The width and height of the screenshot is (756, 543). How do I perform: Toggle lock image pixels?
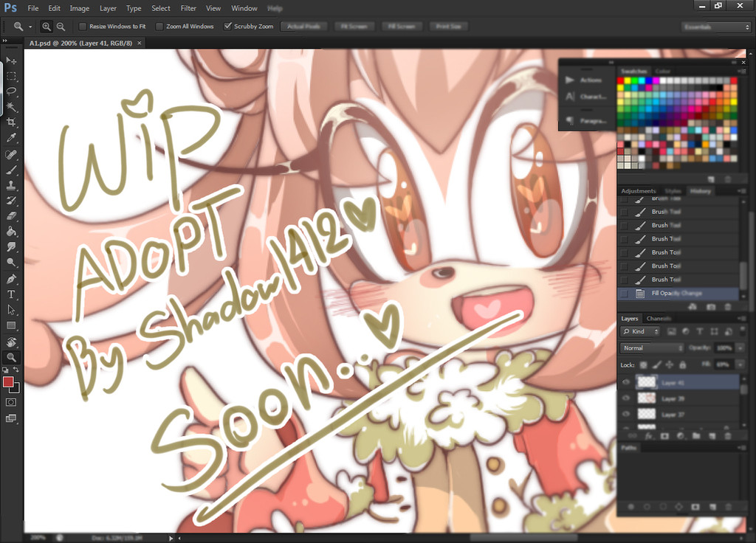click(x=656, y=364)
